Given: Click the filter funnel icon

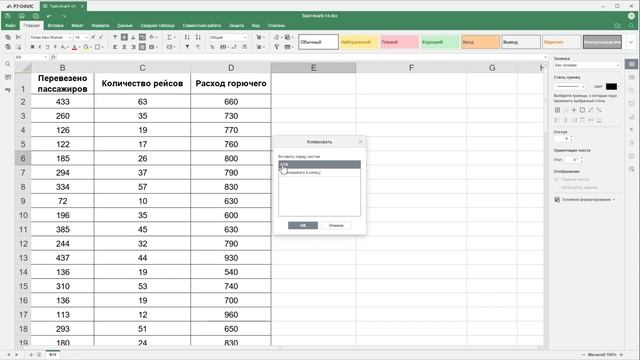Looking at the screenshot, I should [187, 47].
